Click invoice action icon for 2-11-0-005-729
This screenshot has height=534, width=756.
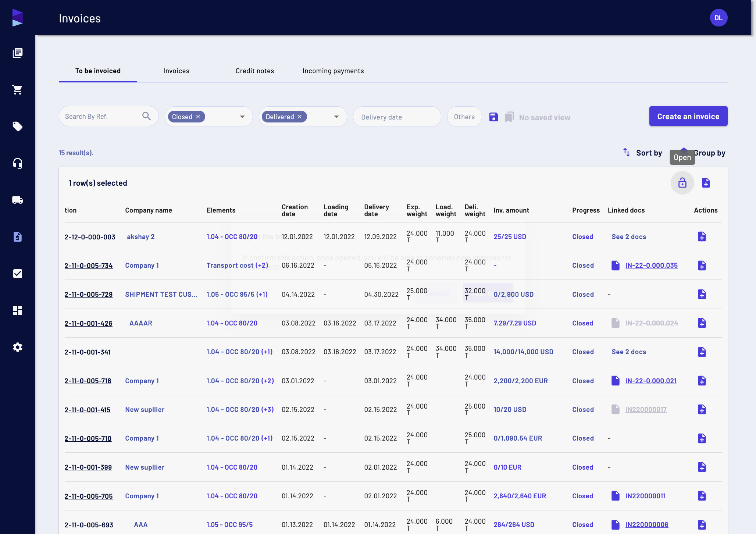pyautogui.click(x=702, y=294)
